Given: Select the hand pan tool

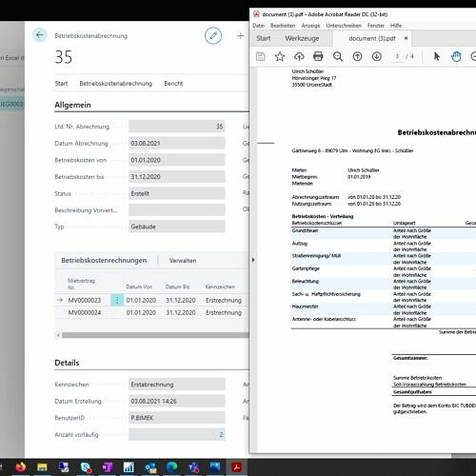Looking at the screenshot, I should 456,56.
